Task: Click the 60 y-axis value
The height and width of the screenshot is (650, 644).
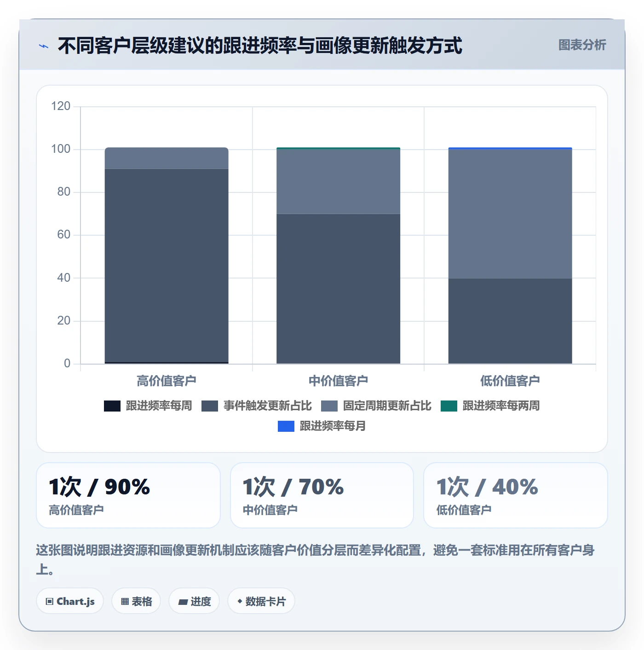Action: click(64, 235)
